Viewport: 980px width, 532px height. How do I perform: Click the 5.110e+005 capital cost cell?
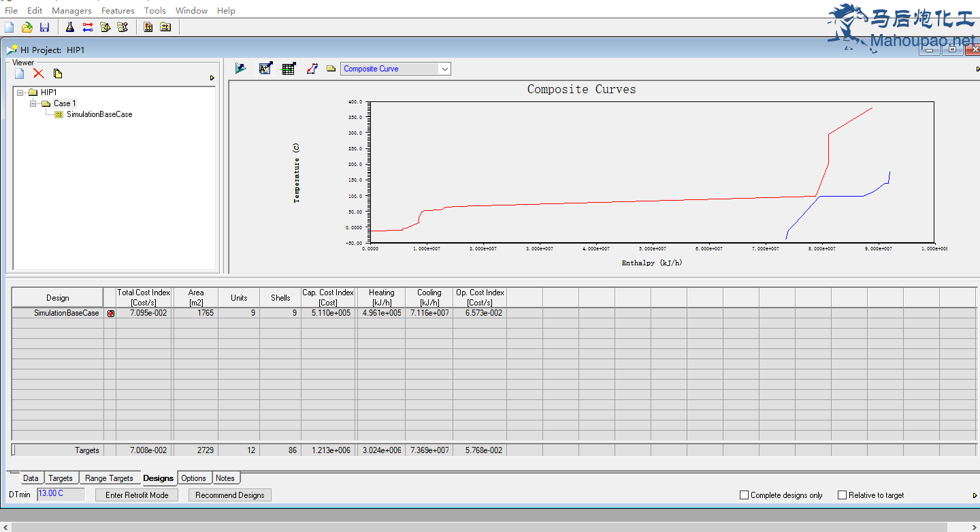pyautogui.click(x=328, y=313)
